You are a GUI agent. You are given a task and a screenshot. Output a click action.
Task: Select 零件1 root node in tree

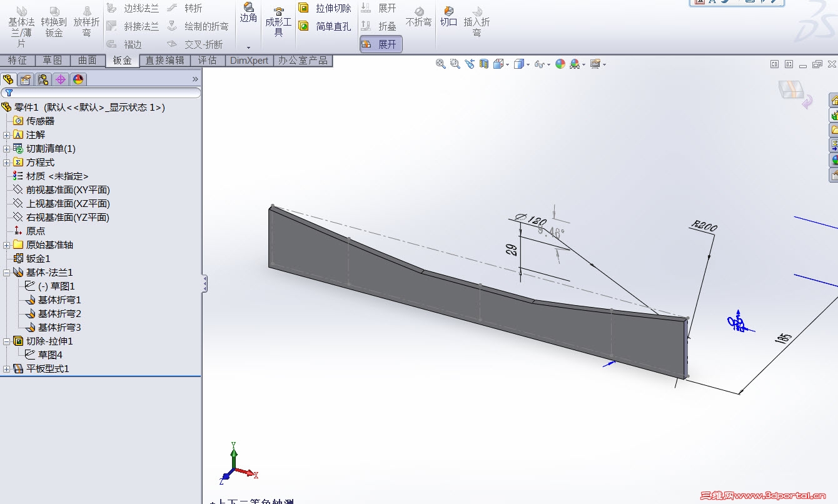point(83,108)
